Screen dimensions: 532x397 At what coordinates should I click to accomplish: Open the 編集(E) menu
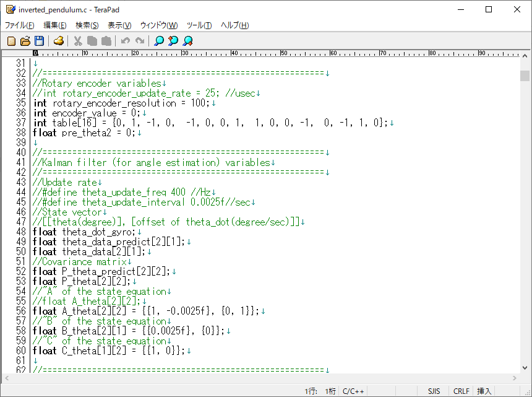click(x=54, y=25)
